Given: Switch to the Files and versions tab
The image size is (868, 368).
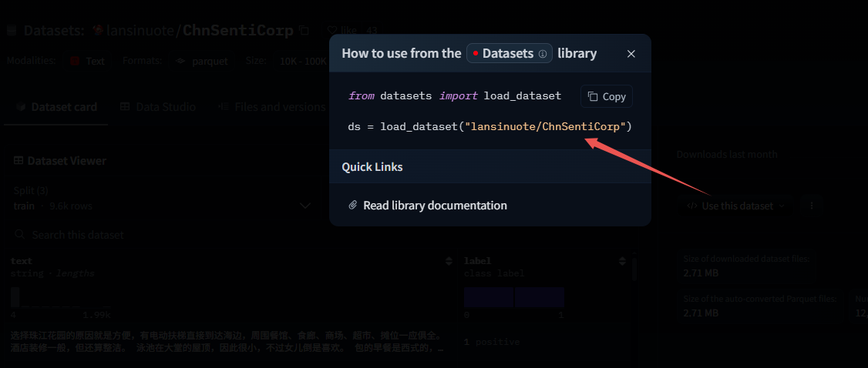Looking at the screenshot, I should coord(271,107).
